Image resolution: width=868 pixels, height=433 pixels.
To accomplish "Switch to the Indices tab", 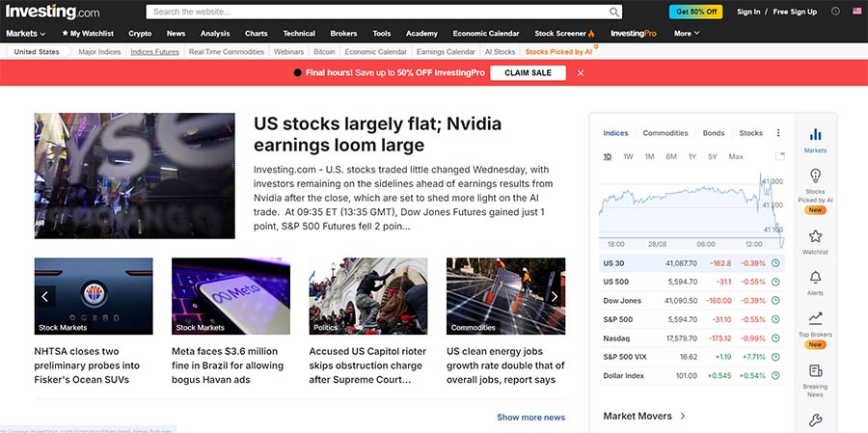I will 615,133.
